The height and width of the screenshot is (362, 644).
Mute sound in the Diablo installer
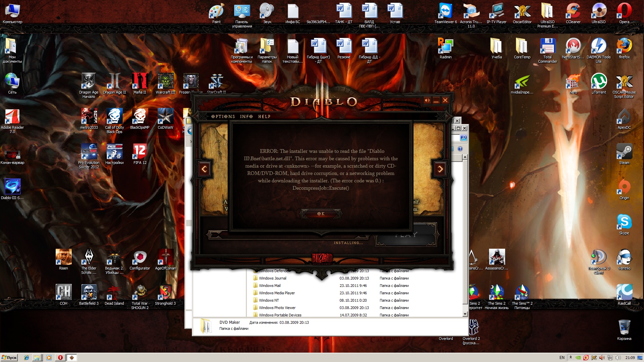[x=427, y=100]
